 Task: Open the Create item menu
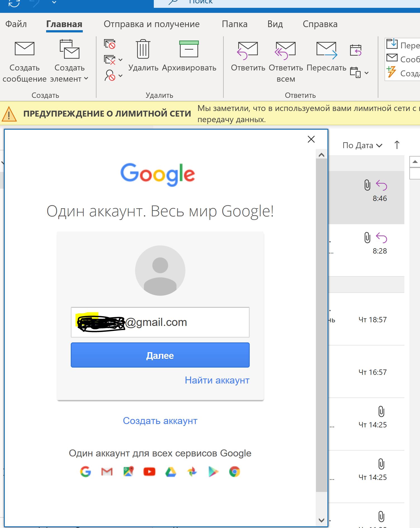[x=69, y=62]
